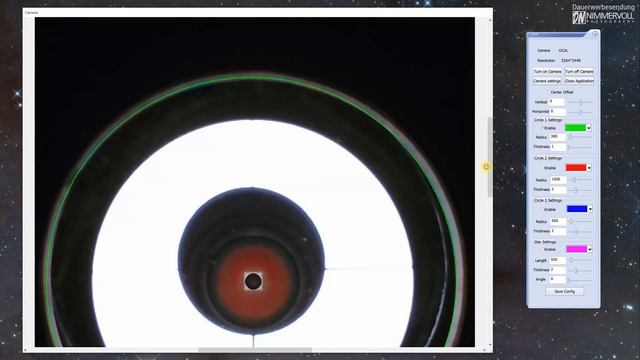The image size is (640, 360).
Task: Click the magenta color swatch
Action: point(576,249)
